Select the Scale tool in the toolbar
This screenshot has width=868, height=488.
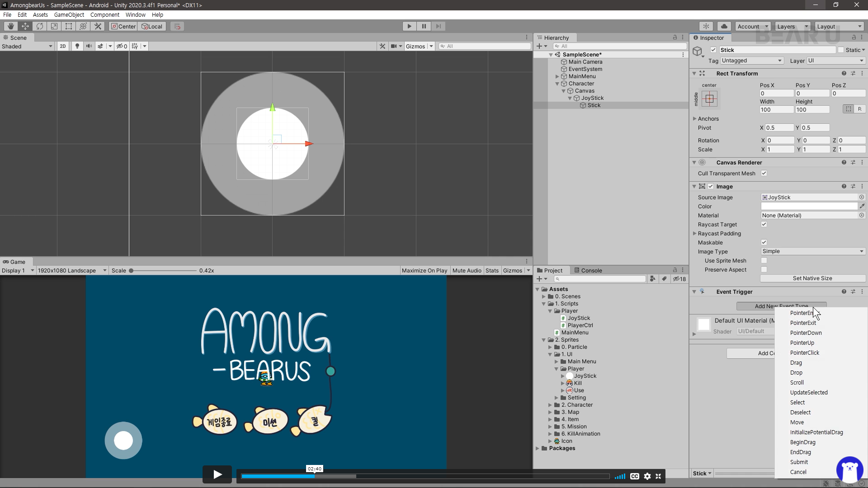(x=54, y=26)
